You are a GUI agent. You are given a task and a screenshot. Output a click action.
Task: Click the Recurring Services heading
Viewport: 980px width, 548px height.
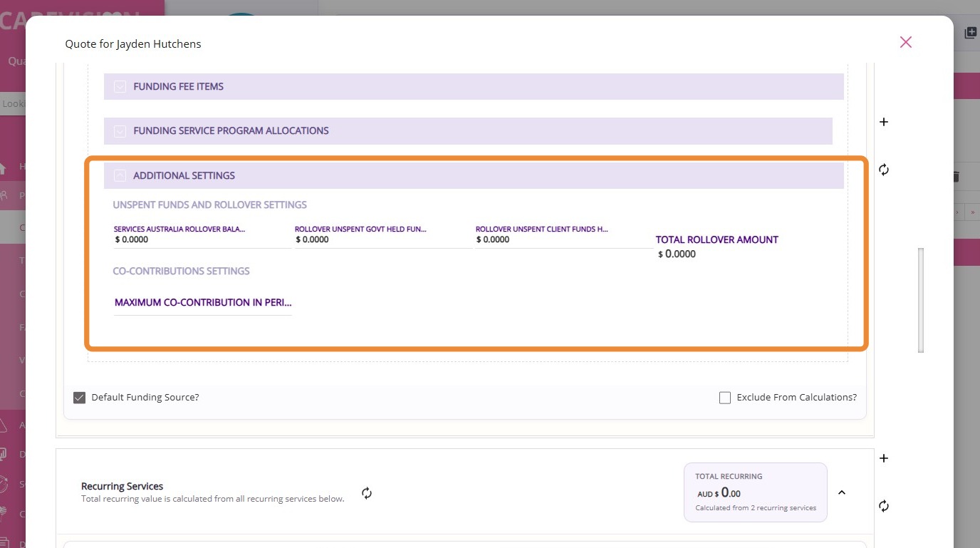pyautogui.click(x=123, y=487)
